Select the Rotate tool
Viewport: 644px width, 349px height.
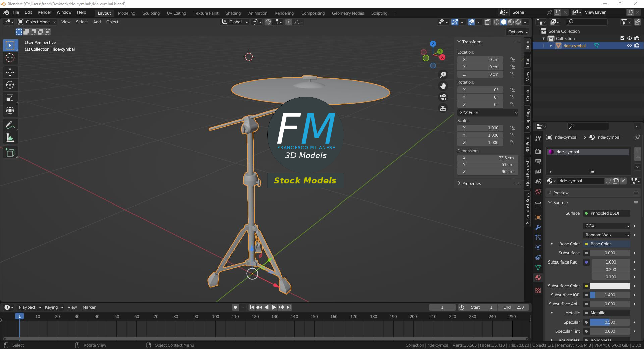click(10, 85)
